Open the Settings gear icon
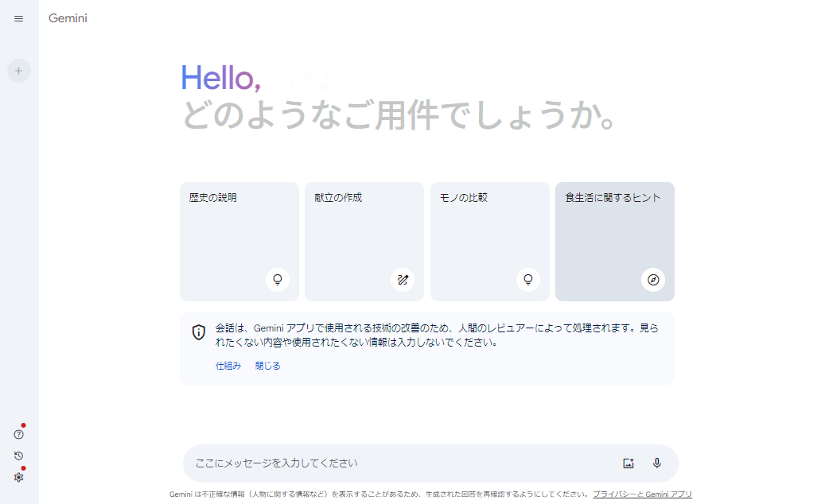 pos(19,477)
